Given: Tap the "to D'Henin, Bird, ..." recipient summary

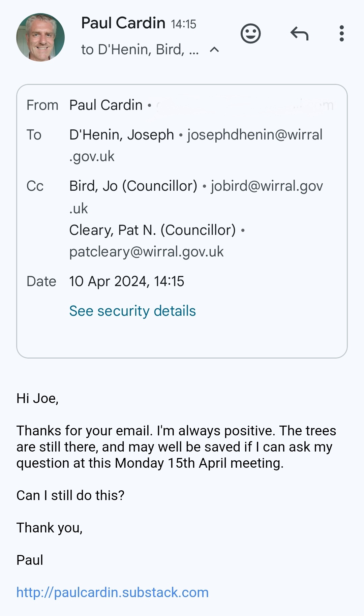Looking at the screenshot, I should click(x=140, y=50).
